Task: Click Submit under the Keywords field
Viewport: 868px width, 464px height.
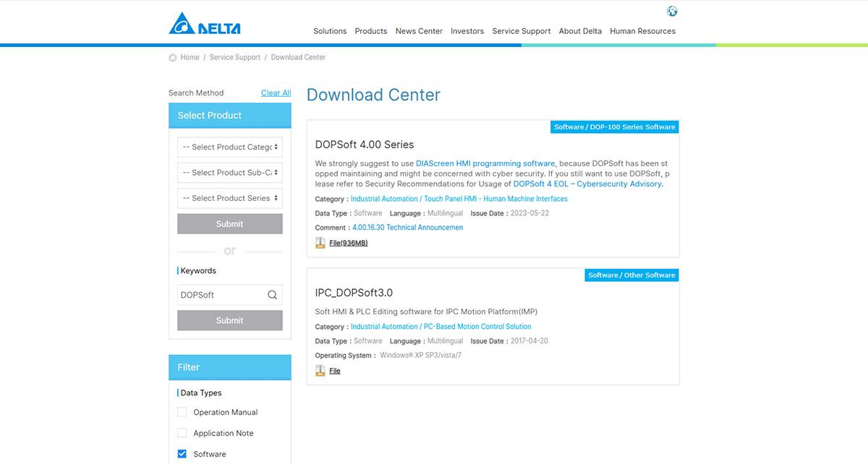Action: (230, 320)
